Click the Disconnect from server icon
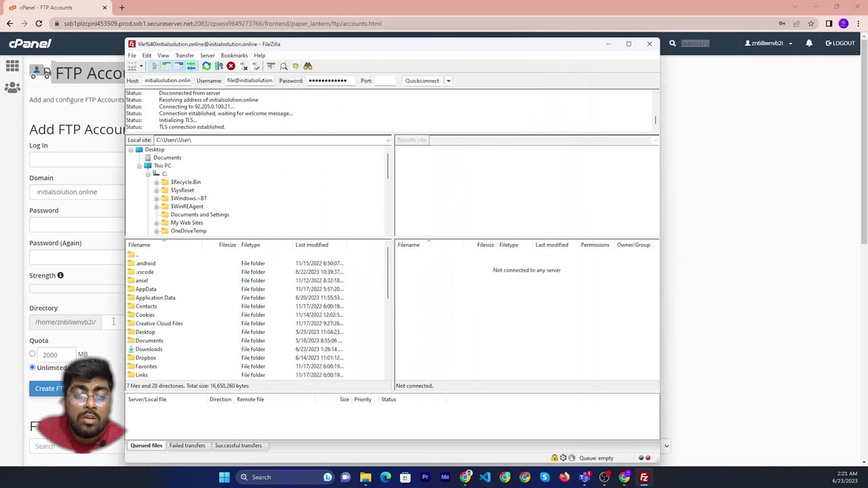This screenshot has width=868, height=488. coord(243,66)
